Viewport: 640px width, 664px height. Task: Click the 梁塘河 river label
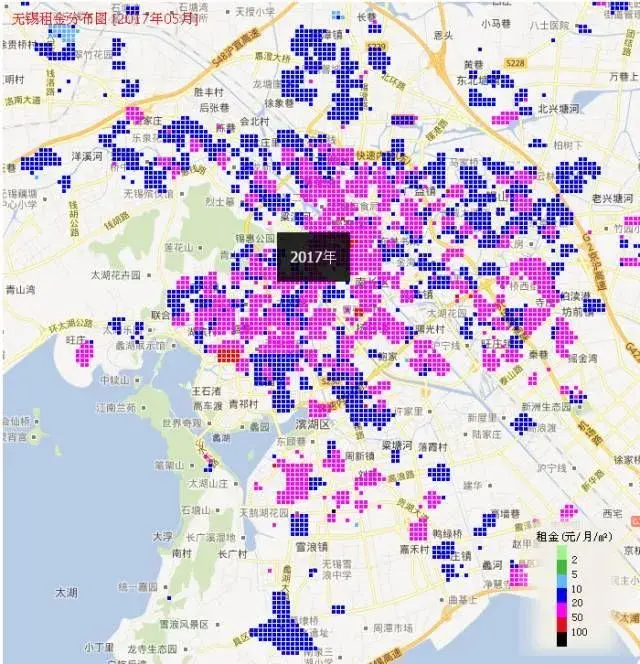click(x=397, y=446)
